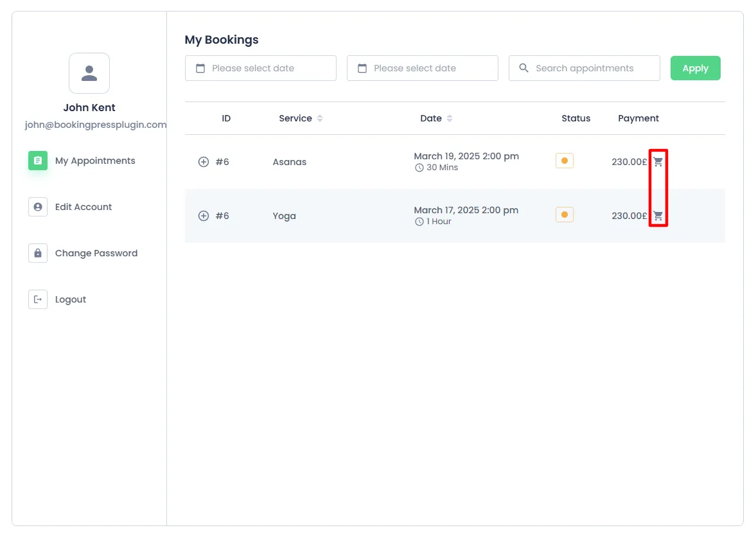
Task: Click the 230.00£ amount in Yoga row
Action: 629,216
